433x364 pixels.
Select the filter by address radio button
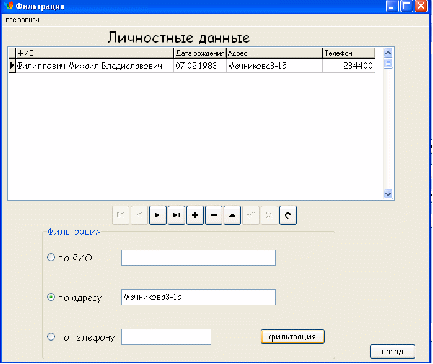51,297
